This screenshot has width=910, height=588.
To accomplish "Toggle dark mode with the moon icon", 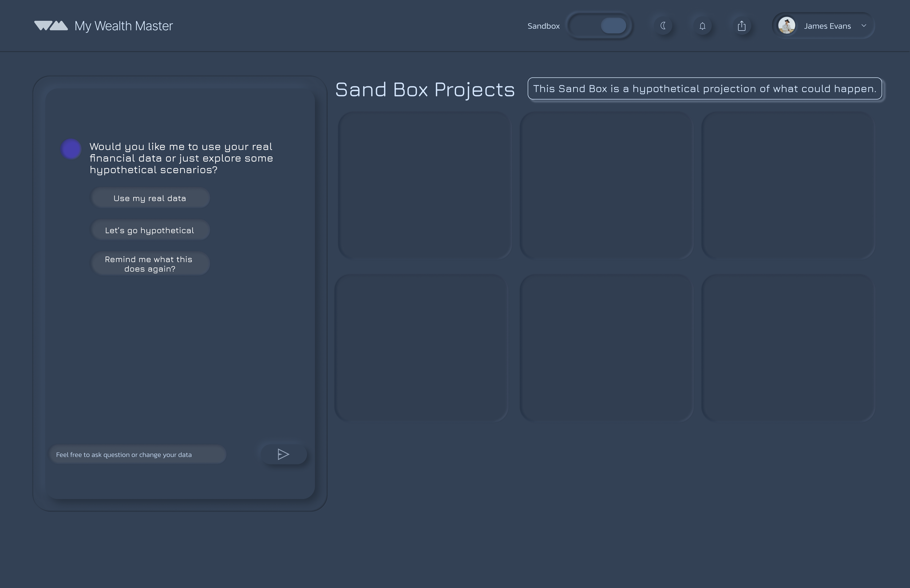I will pos(663,25).
